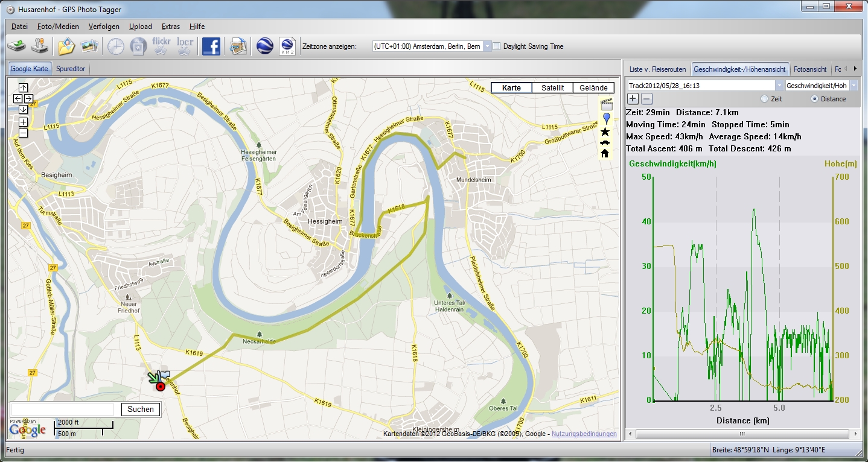Open Google Earth via the globe icon

click(x=265, y=46)
